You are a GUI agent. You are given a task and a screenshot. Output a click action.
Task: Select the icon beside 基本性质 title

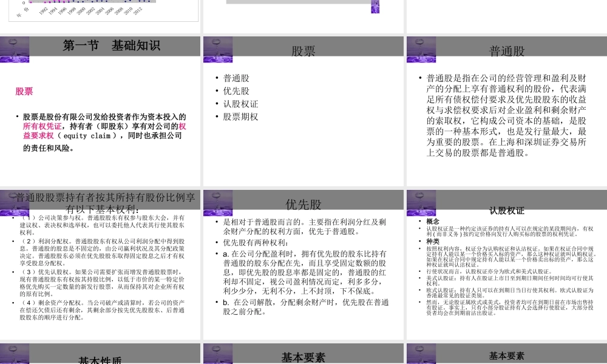14,353
